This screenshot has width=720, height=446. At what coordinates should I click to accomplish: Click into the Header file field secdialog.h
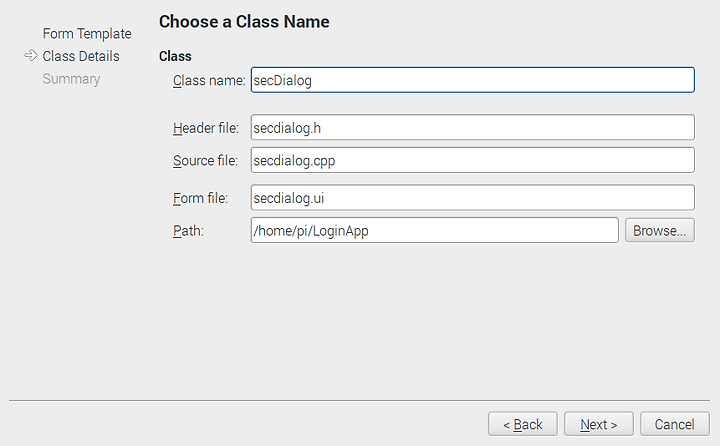pyautogui.click(x=472, y=127)
